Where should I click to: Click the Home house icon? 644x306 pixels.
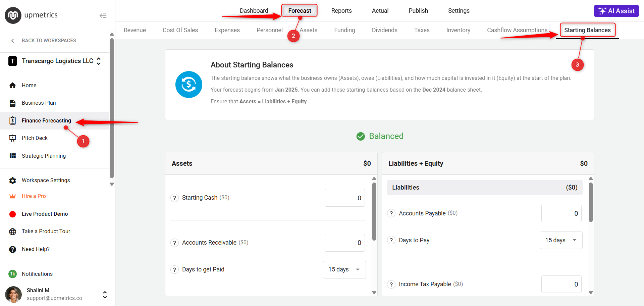[x=13, y=85]
